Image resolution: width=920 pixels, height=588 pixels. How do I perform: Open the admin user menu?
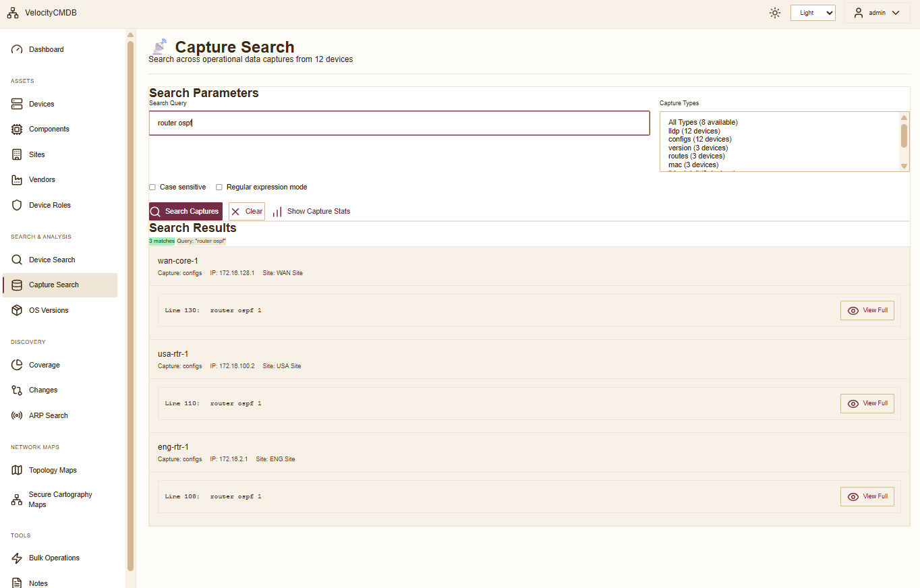click(877, 13)
